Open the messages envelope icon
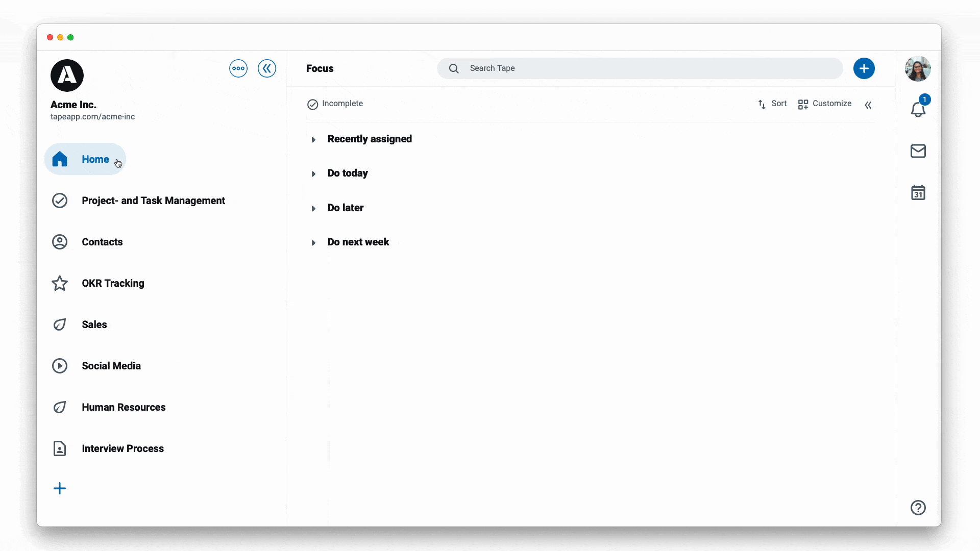The height and width of the screenshot is (551, 980). 917,151
